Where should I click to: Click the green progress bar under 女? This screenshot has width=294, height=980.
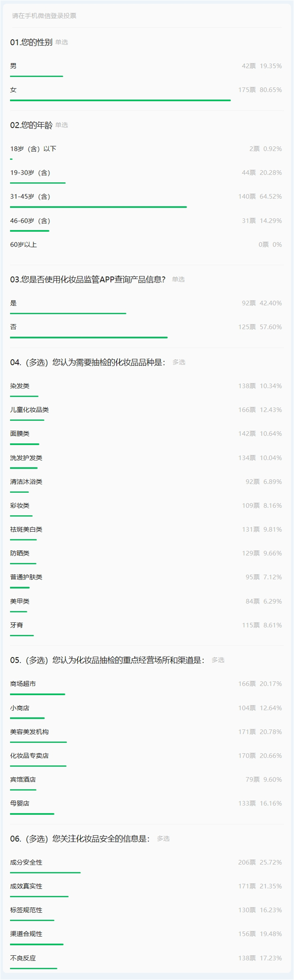(x=120, y=101)
